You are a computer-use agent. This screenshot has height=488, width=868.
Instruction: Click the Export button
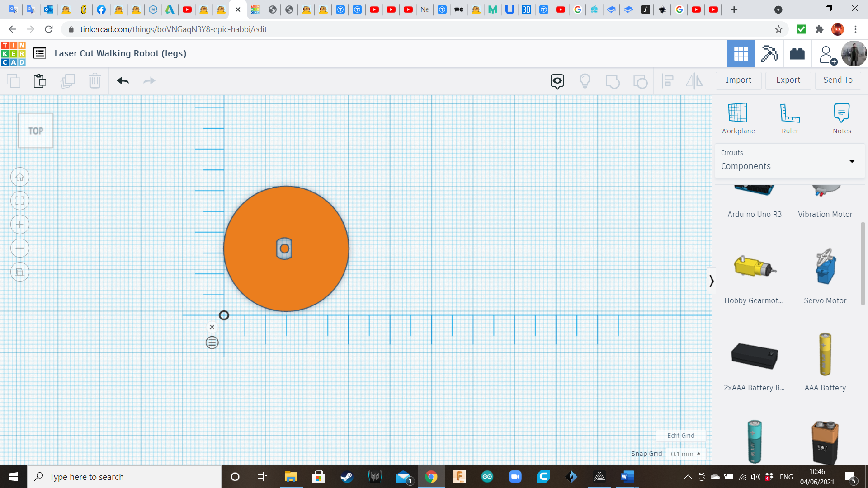click(x=788, y=80)
